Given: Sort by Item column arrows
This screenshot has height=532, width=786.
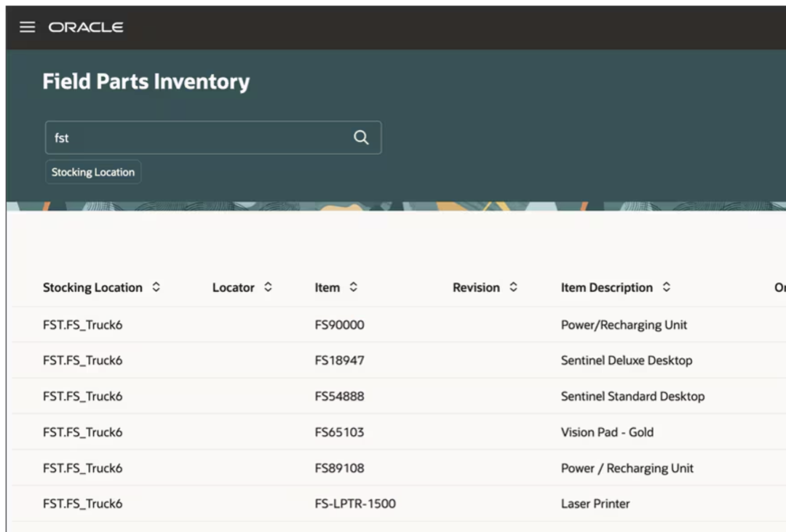Looking at the screenshot, I should pyautogui.click(x=354, y=287).
